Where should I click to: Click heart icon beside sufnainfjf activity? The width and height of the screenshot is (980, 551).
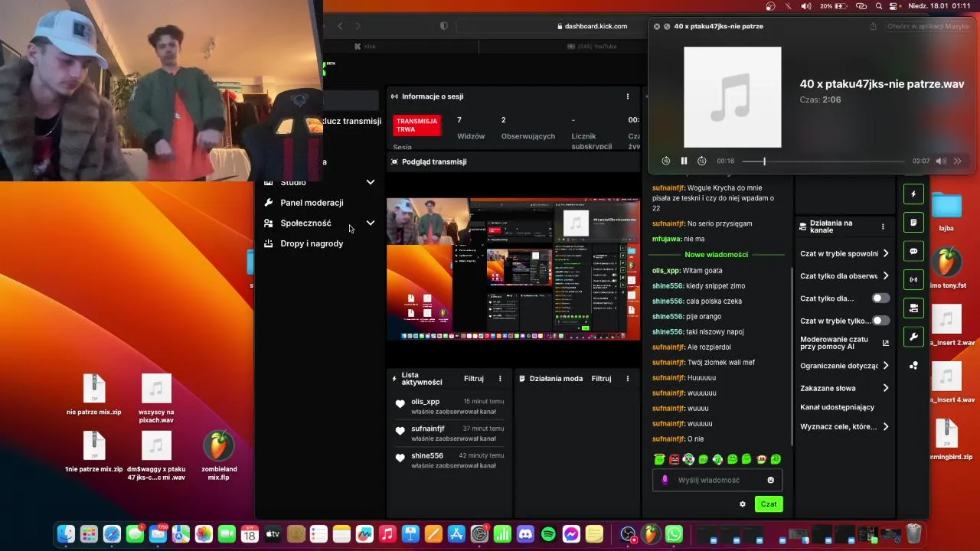[x=400, y=431]
